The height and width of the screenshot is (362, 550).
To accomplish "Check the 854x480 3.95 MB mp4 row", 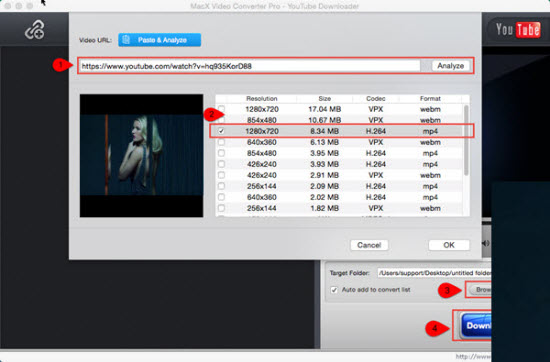I will (221, 153).
